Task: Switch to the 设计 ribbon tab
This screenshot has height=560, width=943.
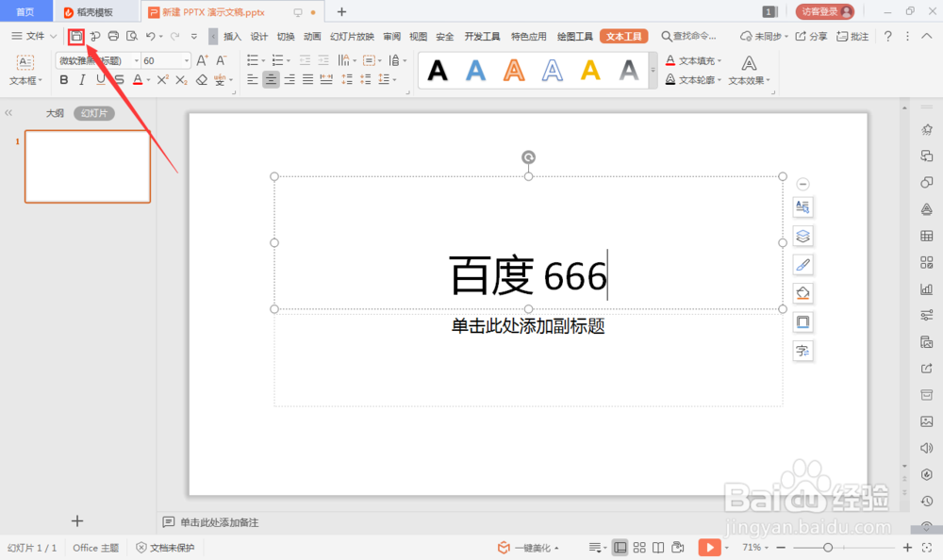Action: 258,37
